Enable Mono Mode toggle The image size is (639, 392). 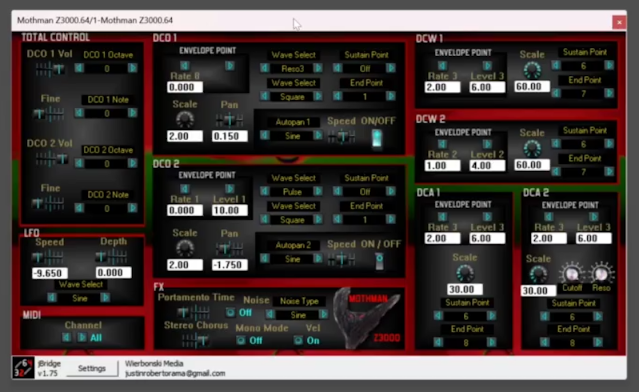point(241,340)
